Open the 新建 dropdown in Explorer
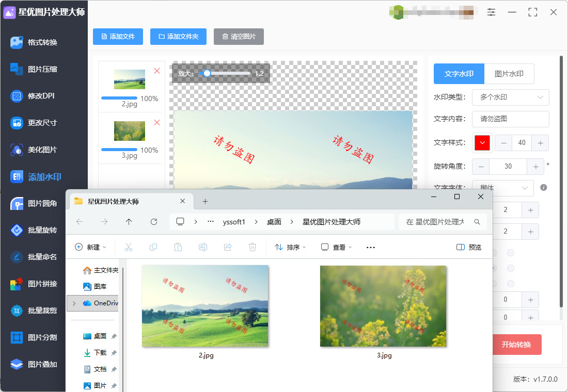The image size is (568, 392). tap(90, 247)
